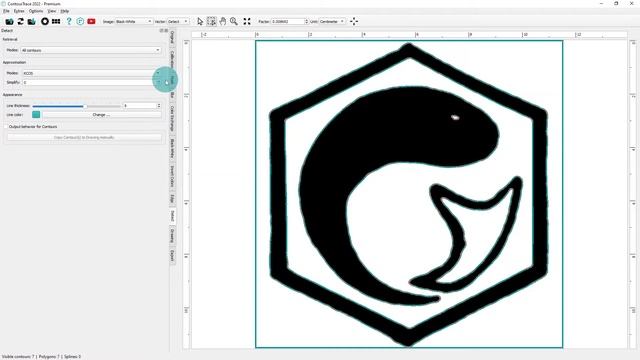
Task: Switch to the Original vertical tab
Action: (172, 38)
